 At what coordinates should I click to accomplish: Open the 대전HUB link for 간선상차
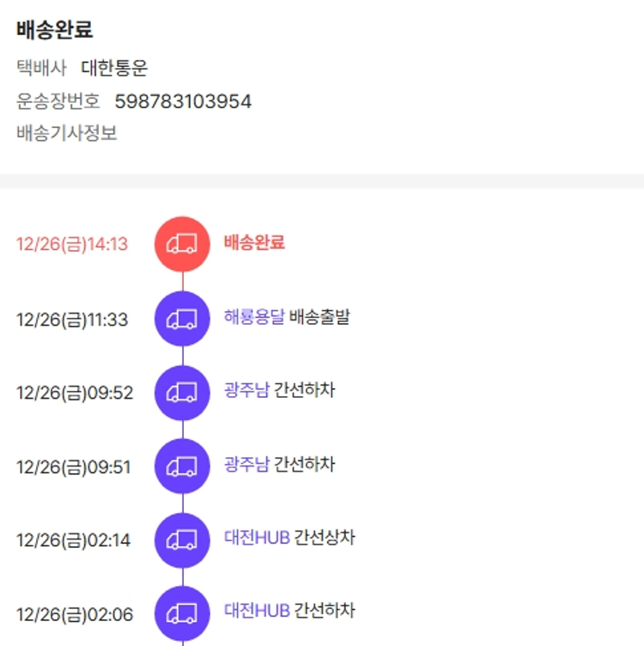[257, 539]
